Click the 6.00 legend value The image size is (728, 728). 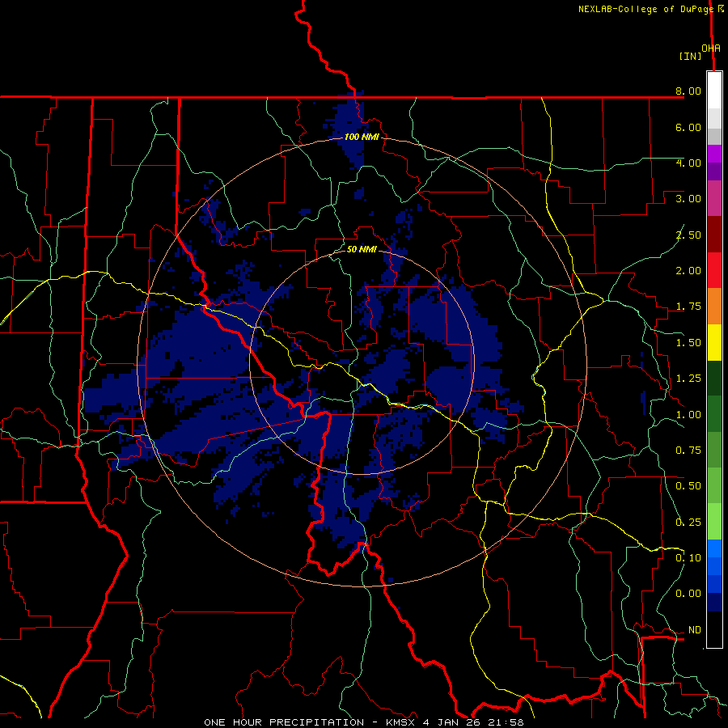point(688,127)
